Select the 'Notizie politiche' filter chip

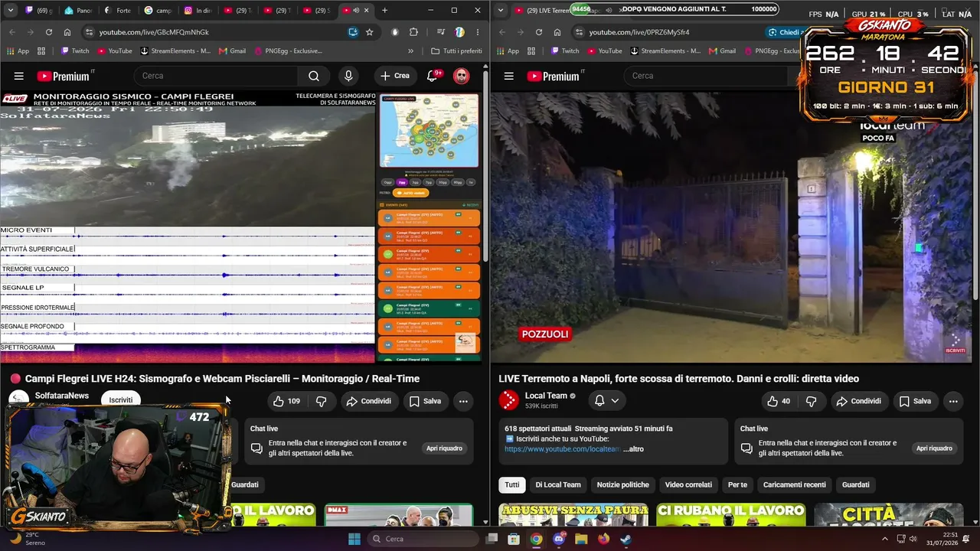pos(623,484)
